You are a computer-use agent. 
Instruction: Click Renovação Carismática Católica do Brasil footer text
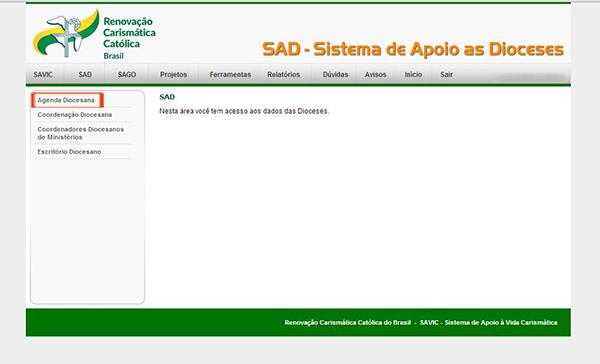pos(347,323)
